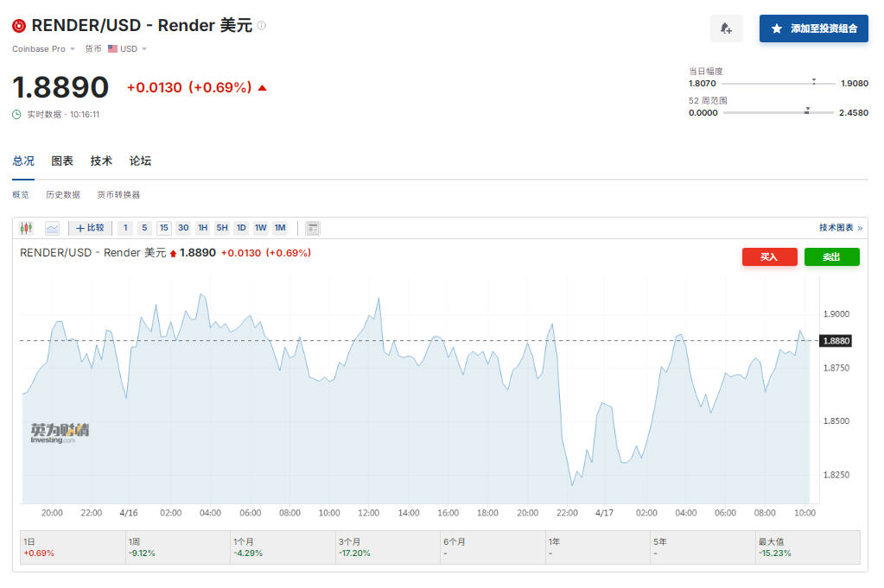
Task: Click the Render logo icon
Action: coord(19,26)
